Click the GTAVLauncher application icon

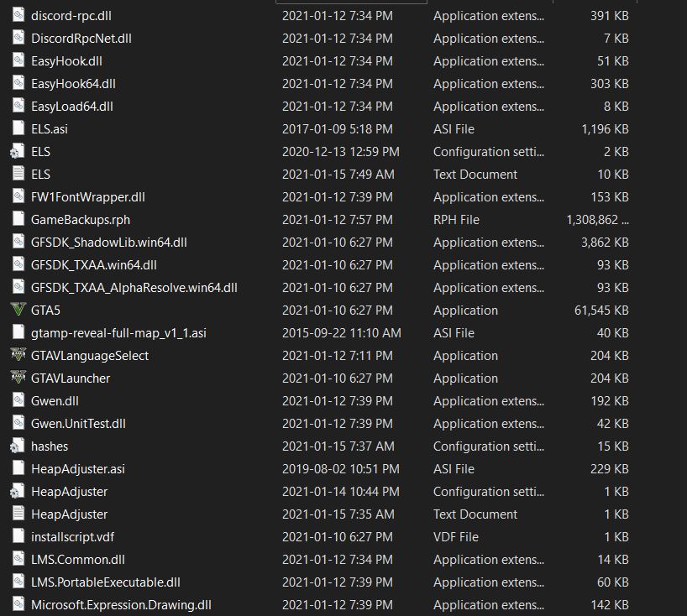click(x=18, y=378)
